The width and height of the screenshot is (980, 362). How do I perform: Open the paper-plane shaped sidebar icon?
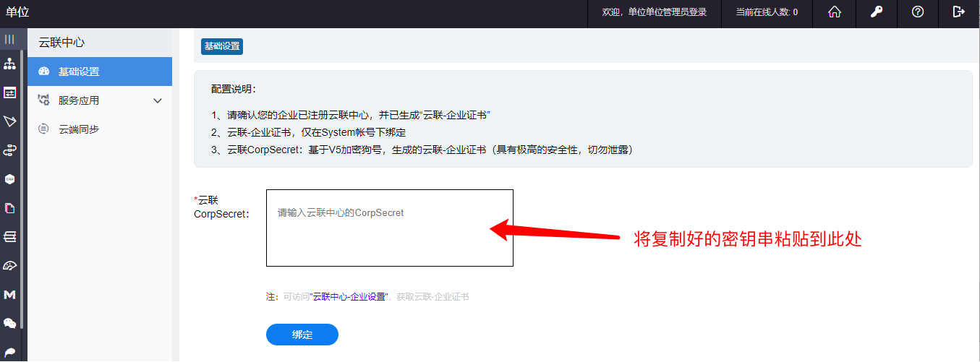9,121
